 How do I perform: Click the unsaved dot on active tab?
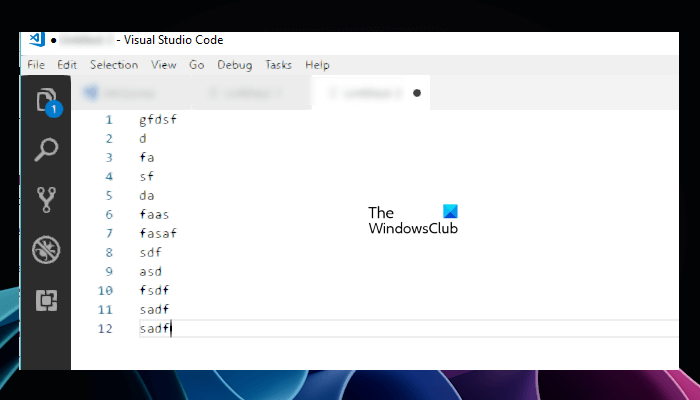click(417, 93)
